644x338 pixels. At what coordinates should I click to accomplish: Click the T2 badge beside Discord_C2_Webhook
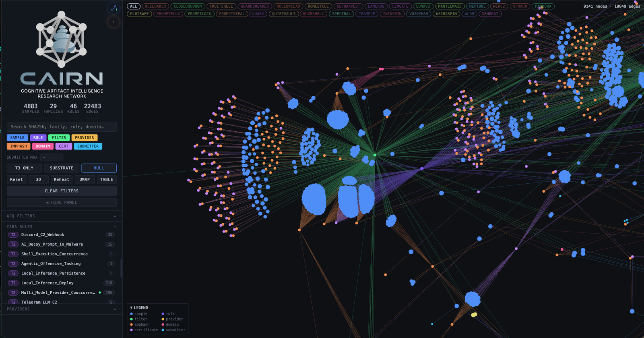(13, 234)
